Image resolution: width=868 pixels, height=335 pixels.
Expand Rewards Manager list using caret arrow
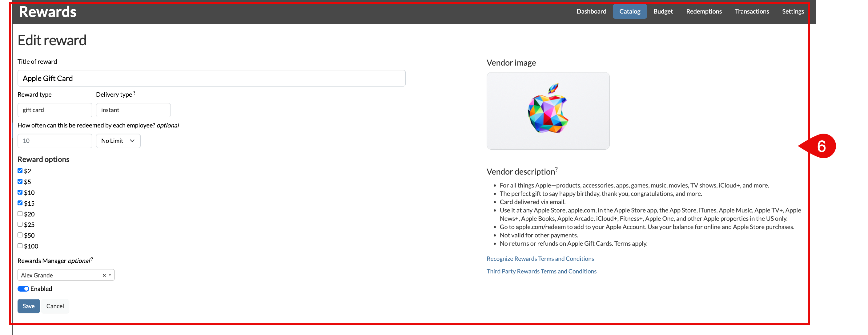[x=110, y=275]
